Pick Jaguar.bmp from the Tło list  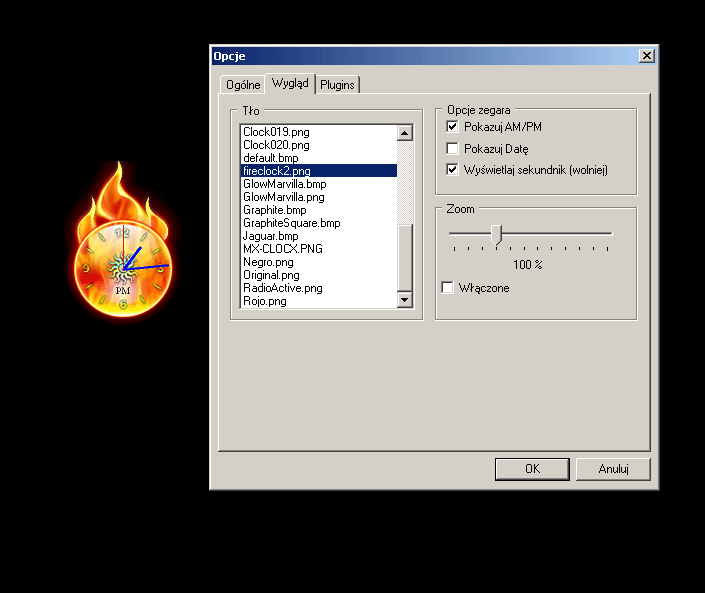pos(270,236)
